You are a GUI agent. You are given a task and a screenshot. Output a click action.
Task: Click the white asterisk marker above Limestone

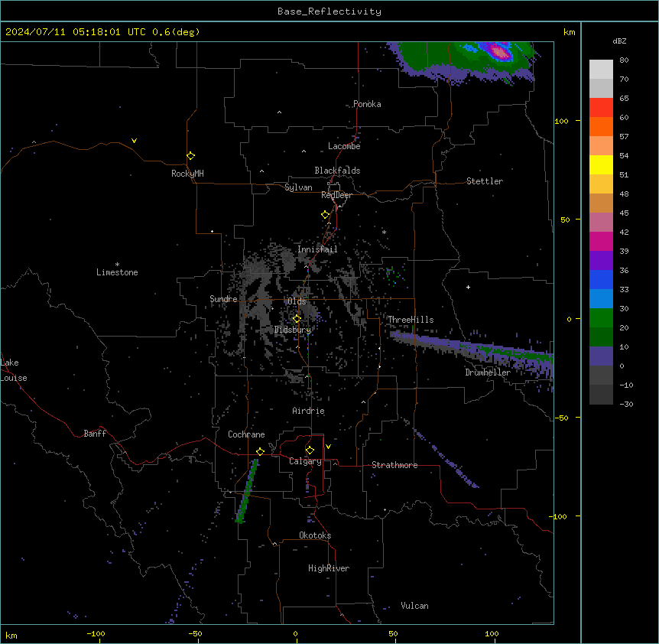117,265
